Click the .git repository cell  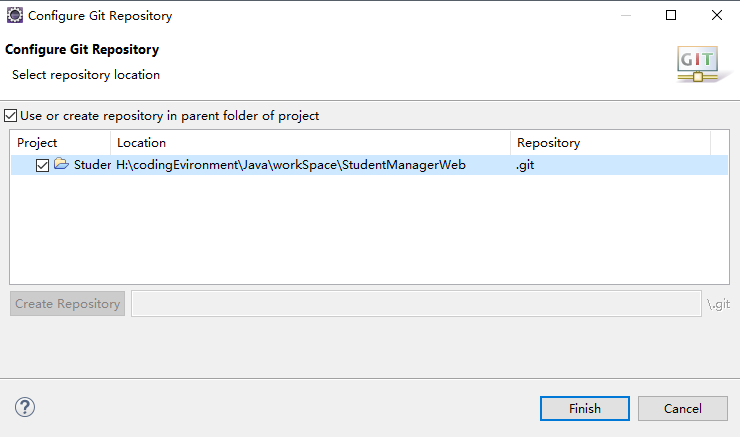(525, 165)
